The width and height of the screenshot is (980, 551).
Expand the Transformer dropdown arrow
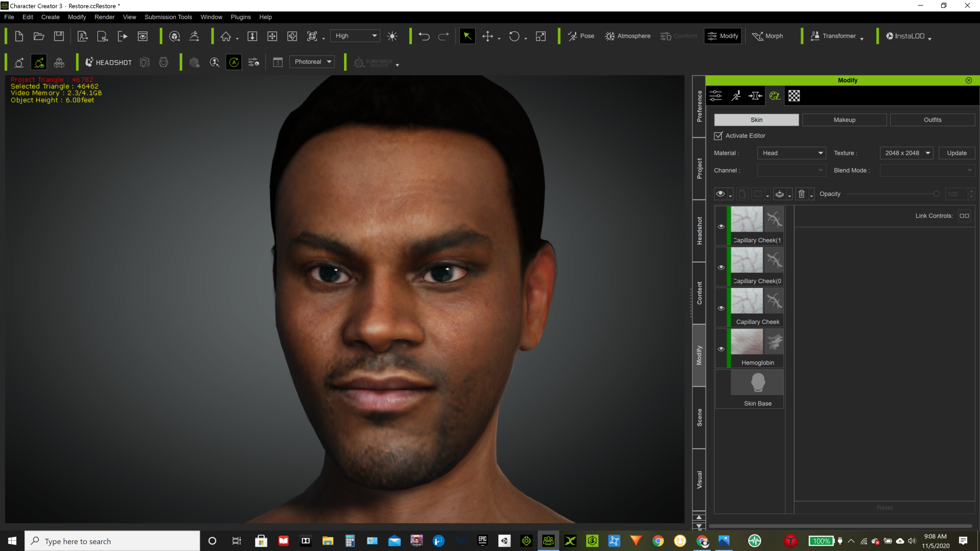(x=862, y=39)
